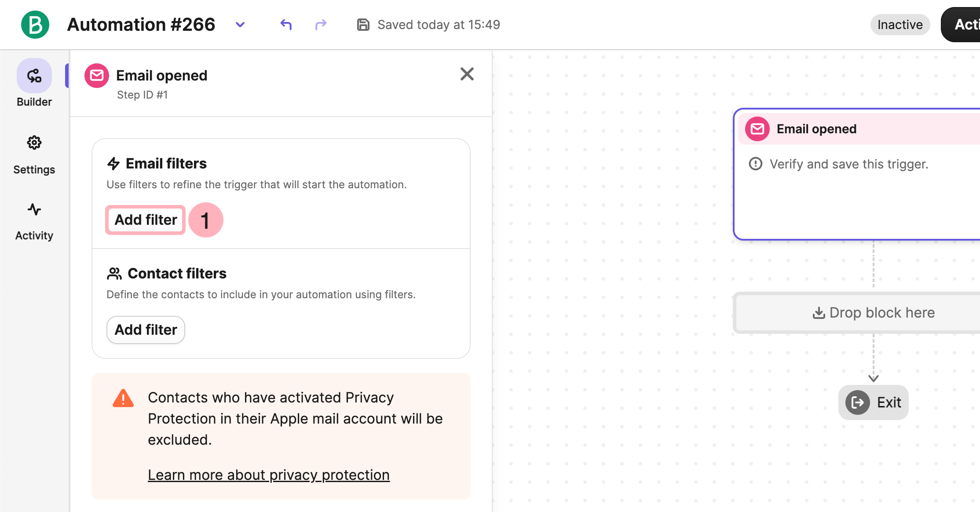Close the Email opened panel

pos(467,74)
